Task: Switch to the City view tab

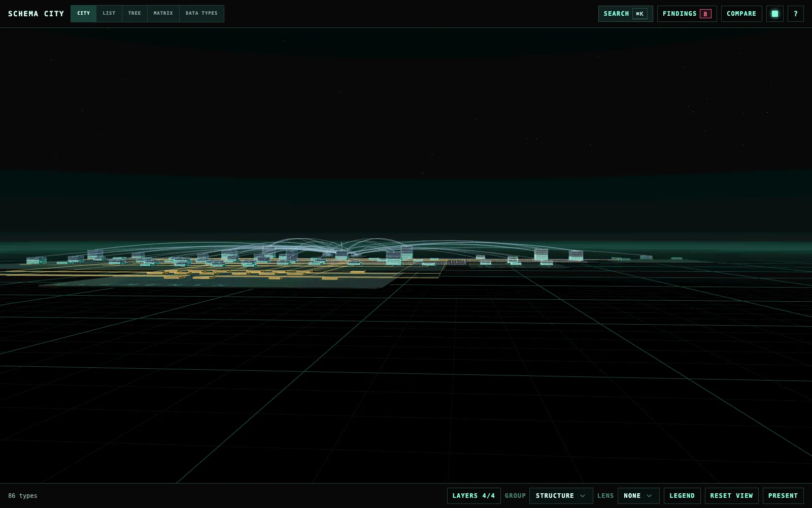Action: click(x=84, y=14)
